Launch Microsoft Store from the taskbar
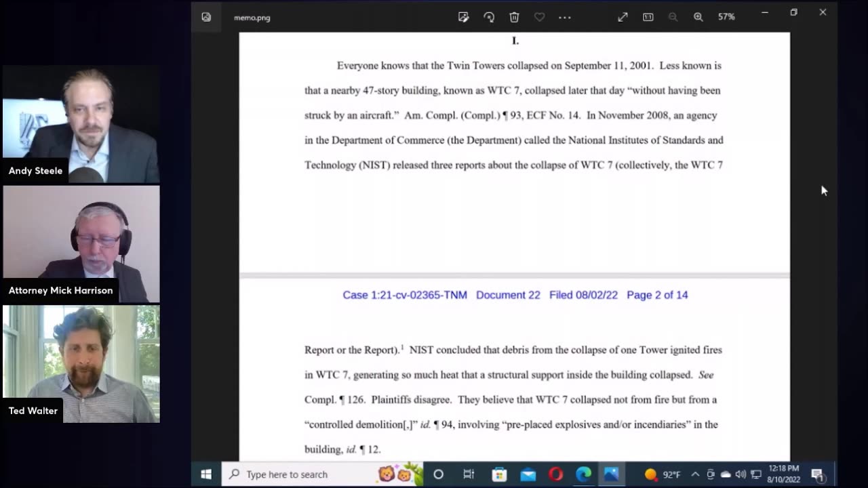 pos(499,474)
